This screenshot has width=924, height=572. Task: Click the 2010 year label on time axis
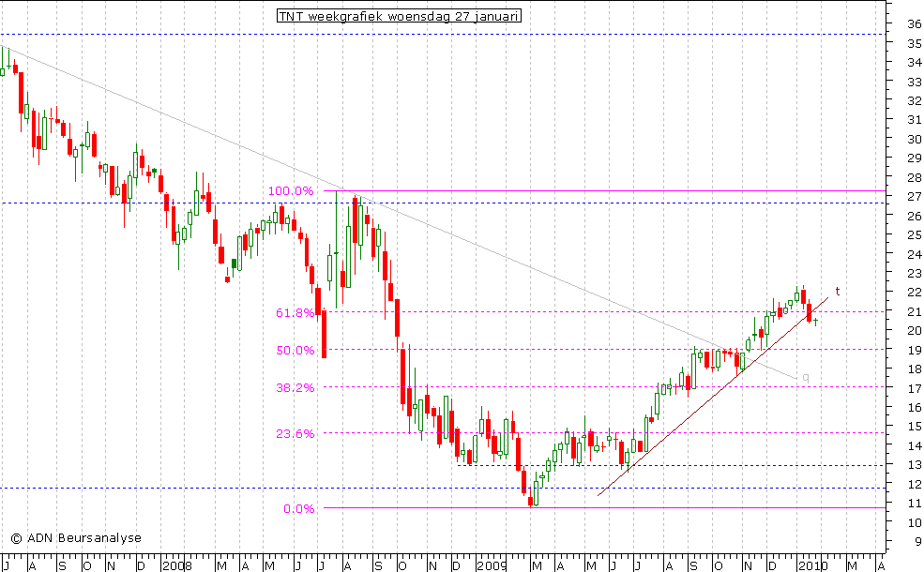click(x=813, y=566)
